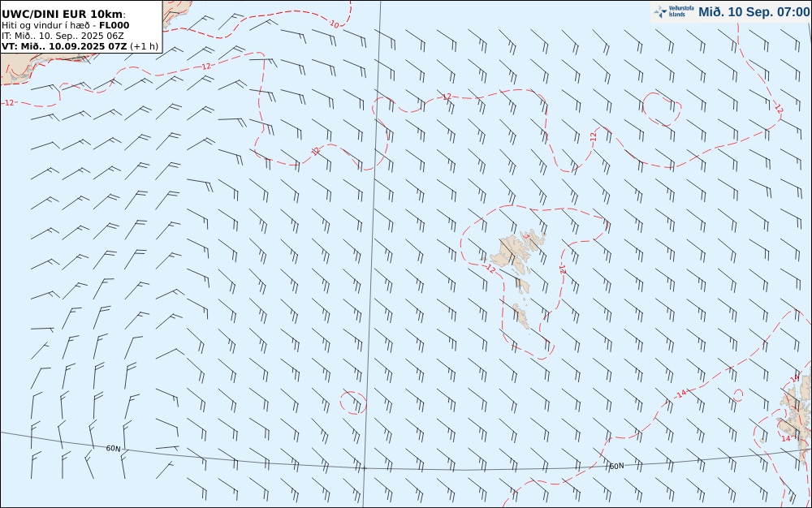
Task: Click the Veðurstofa Íslands logo icon
Action: pos(660,11)
